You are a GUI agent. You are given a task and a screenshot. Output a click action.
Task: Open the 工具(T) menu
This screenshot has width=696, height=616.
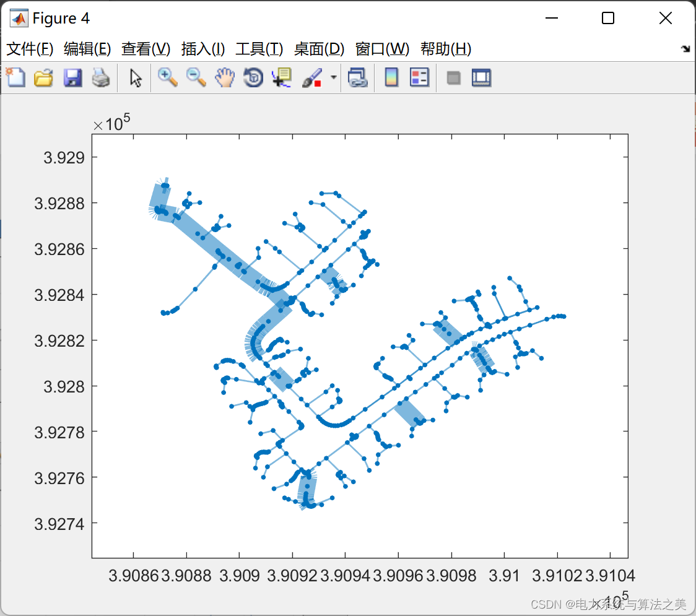point(259,49)
